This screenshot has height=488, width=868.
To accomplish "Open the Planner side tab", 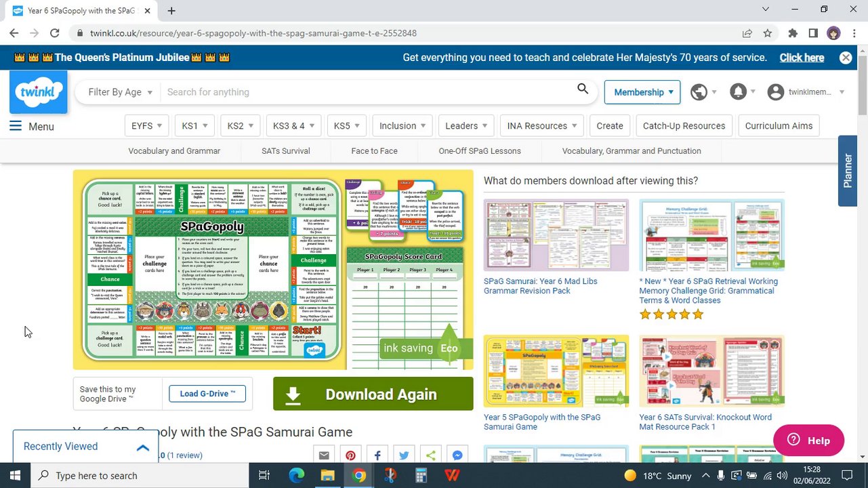I will coord(848,171).
